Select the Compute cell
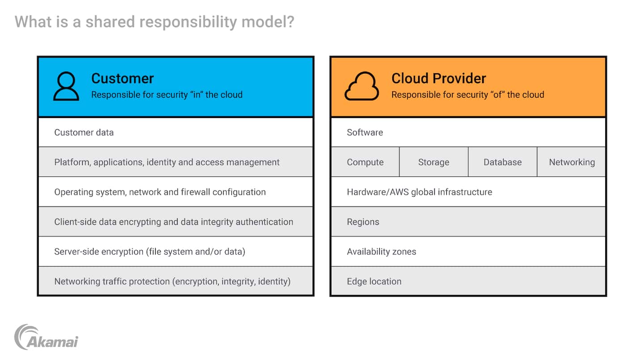The width and height of the screenshot is (644, 362). tap(365, 162)
